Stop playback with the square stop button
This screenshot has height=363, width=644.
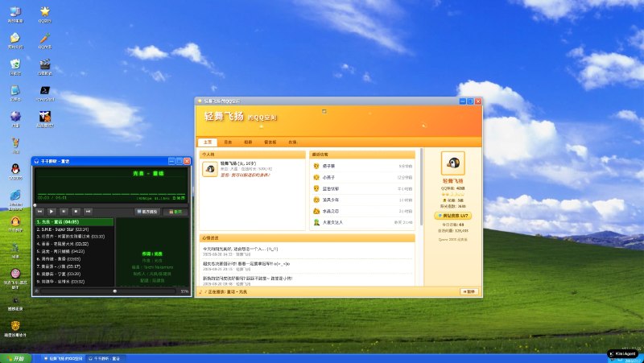tap(76, 212)
